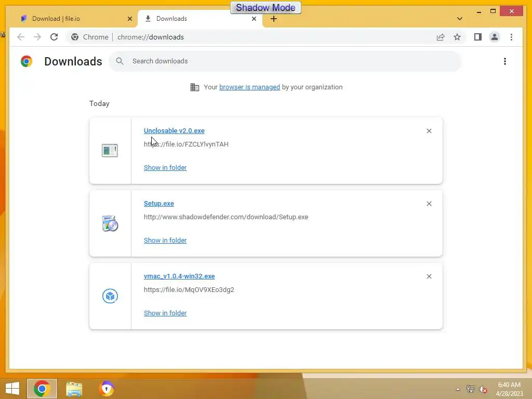The height and width of the screenshot is (399, 532).
Task: Maximize the Chrome window
Action: (493, 11)
